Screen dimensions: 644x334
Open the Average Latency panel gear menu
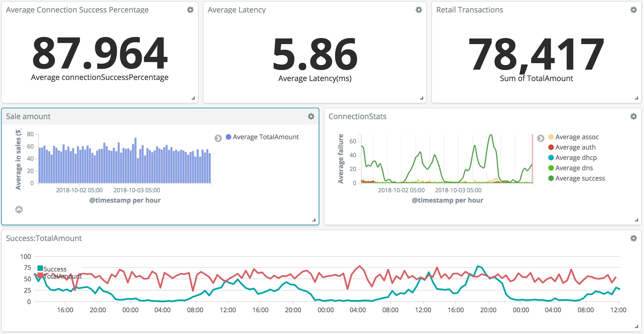(x=419, y=10)
